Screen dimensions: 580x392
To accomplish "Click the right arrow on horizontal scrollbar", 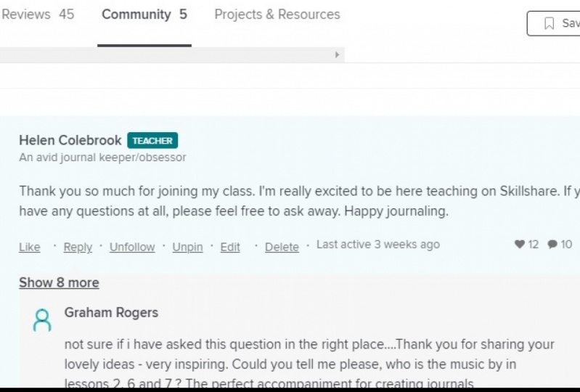I will 337,54.
